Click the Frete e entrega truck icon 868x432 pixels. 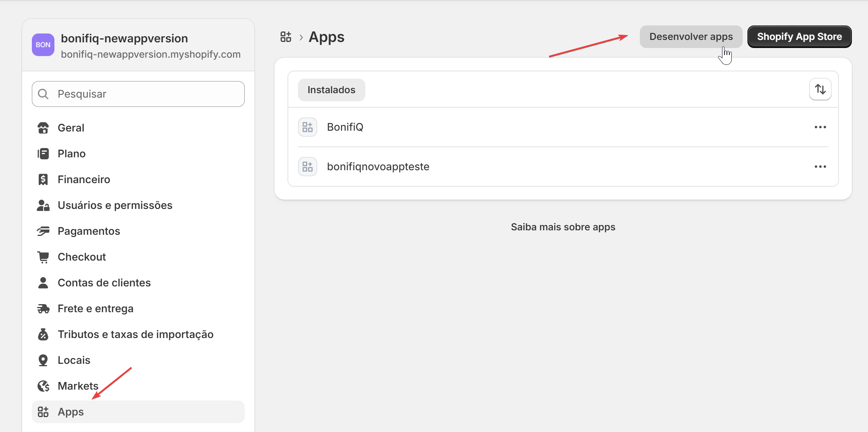pyautogui.click(x=43, y=309)
